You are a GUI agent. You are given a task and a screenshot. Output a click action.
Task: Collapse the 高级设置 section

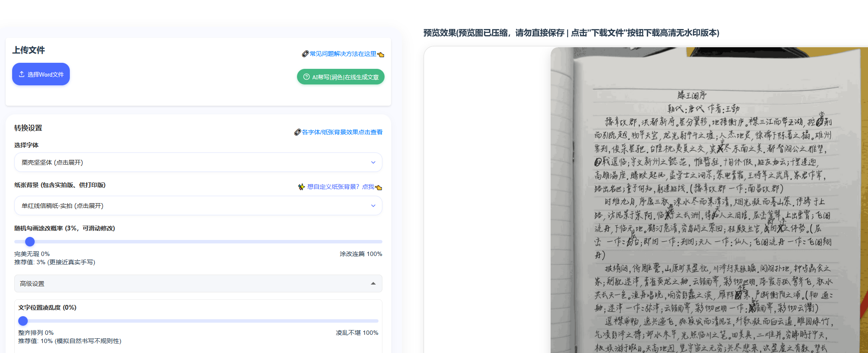[198, 283]
